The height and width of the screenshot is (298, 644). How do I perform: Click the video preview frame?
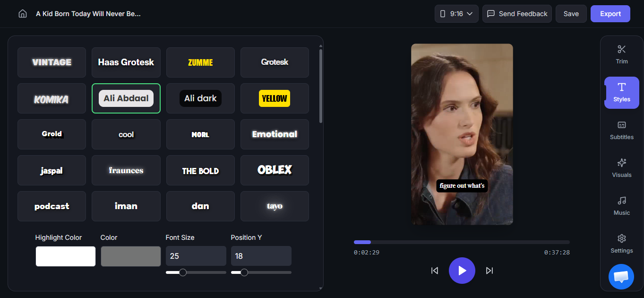462,134
